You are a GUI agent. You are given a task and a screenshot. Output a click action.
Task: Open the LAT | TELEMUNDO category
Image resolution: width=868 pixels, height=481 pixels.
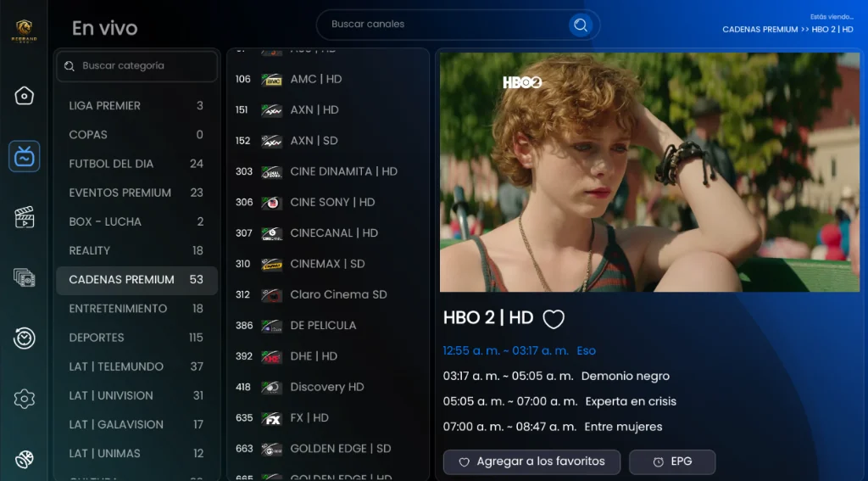pos(136,366)
